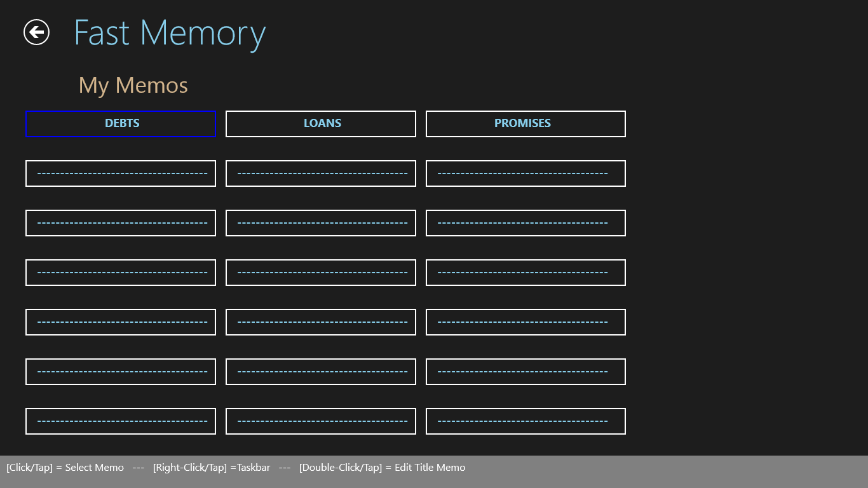Select second-to-last memo slot in left column
Viewport: 868px width, 488px height.
(x=121, y=372)
